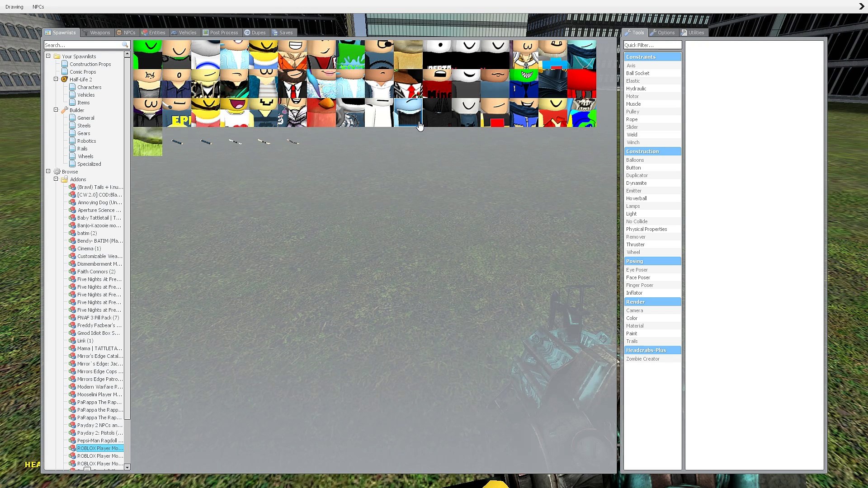868x488 pixels.
Task: Click the Utilities tab icon
Action: click(684, 33)
